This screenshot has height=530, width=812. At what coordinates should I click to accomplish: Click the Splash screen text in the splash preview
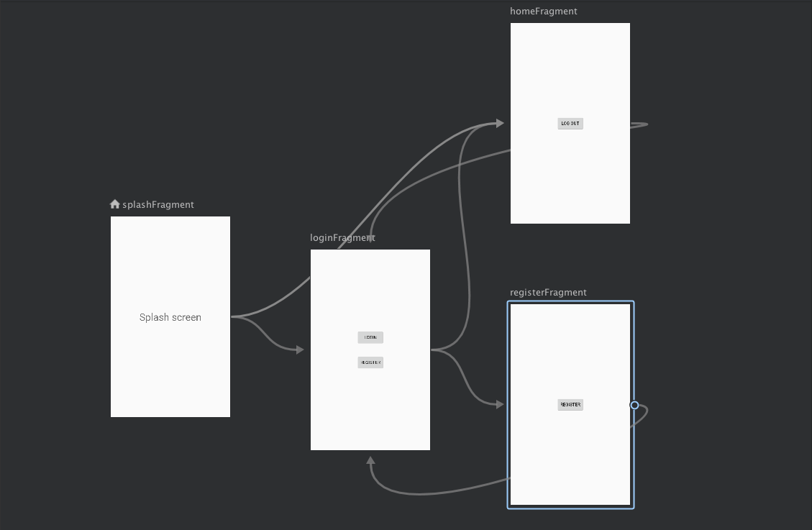coord(170,317)
